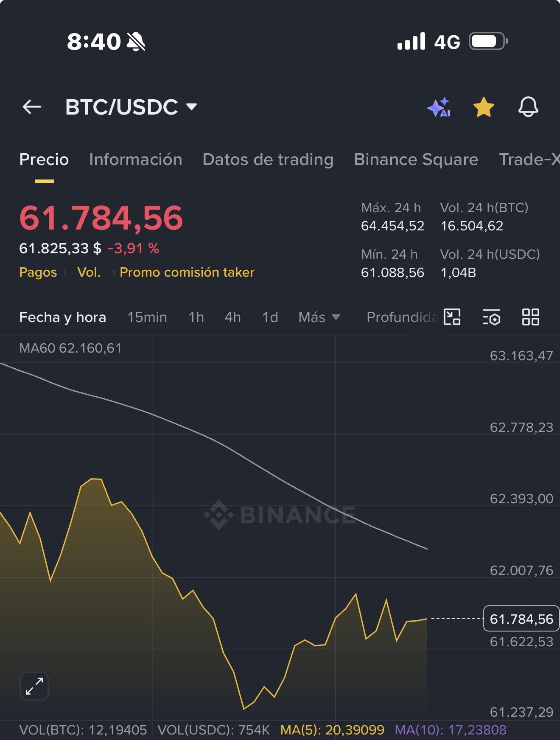Viewport: 560px width, 740px height.
Task: Open the Promo comisión taker link
Action: pyautogui.click(x=187, y=272)
